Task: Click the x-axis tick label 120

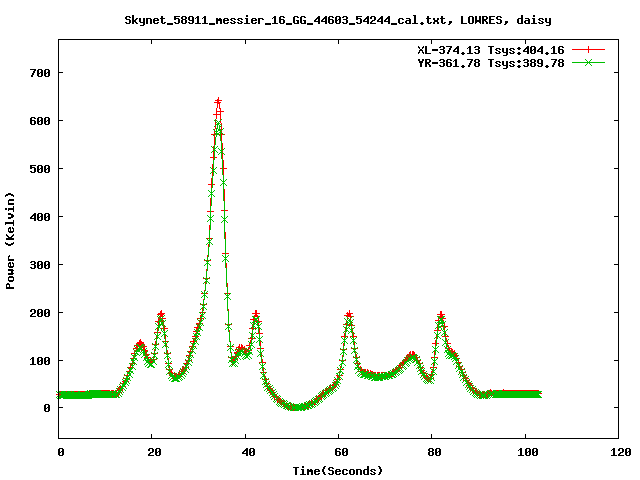Action: point(621,452)
